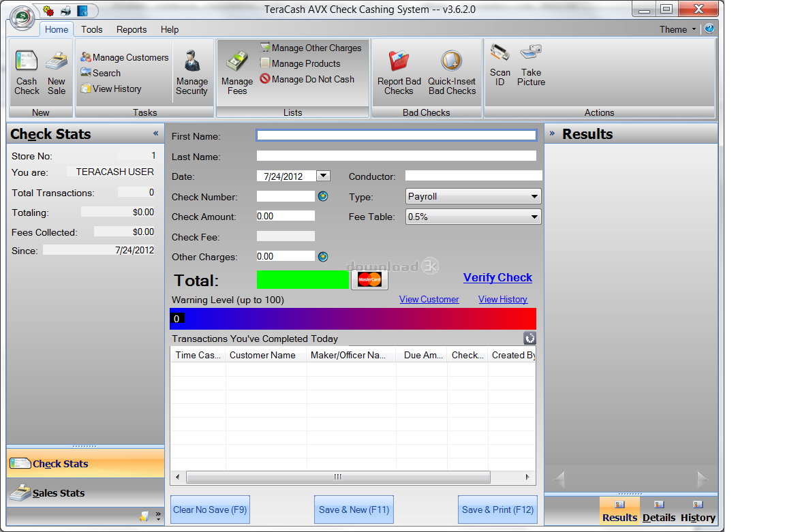Click the blue icon beside the printer icon
The height and width of the screenshot is (532, 785).
click(82, 10)
